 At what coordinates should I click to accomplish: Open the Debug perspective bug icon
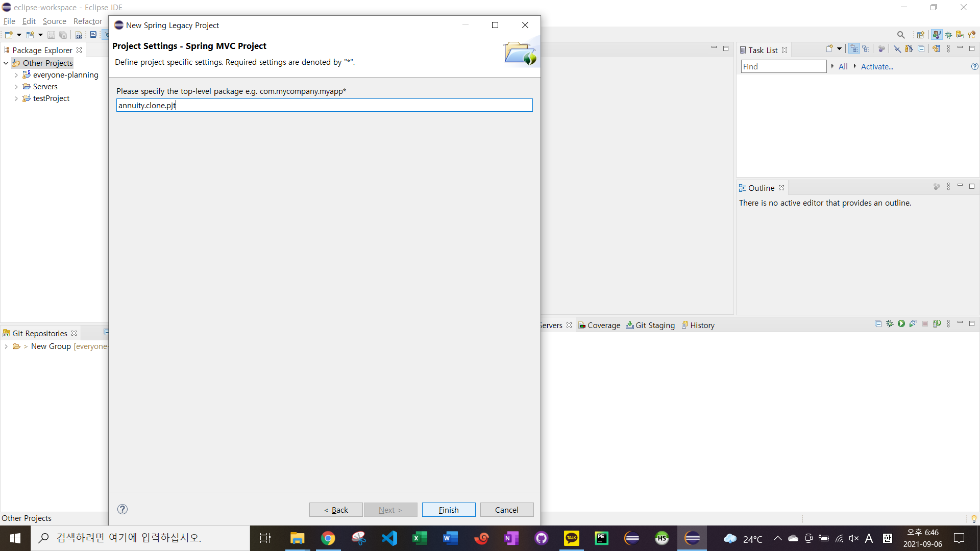coord(948,35)
